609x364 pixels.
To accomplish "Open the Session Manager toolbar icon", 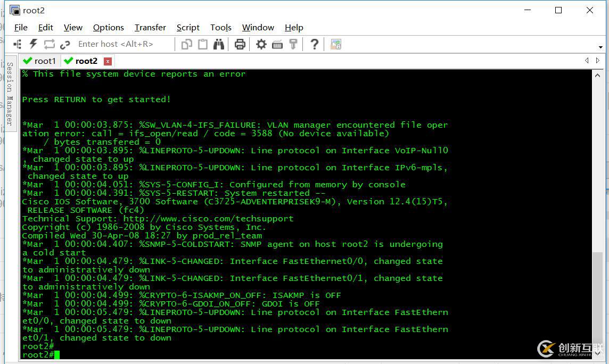I will [x=18, y=44].
